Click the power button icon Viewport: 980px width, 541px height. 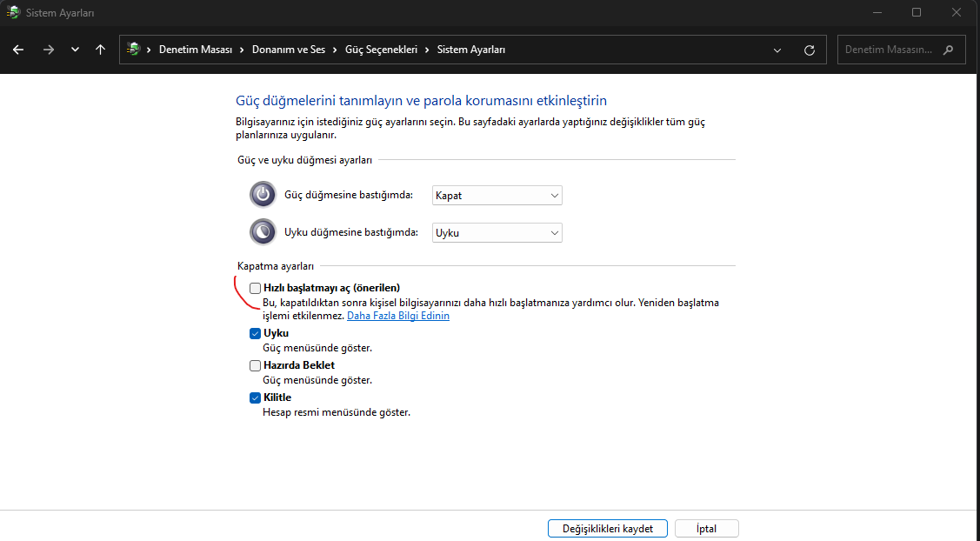[x=263, y=195]
